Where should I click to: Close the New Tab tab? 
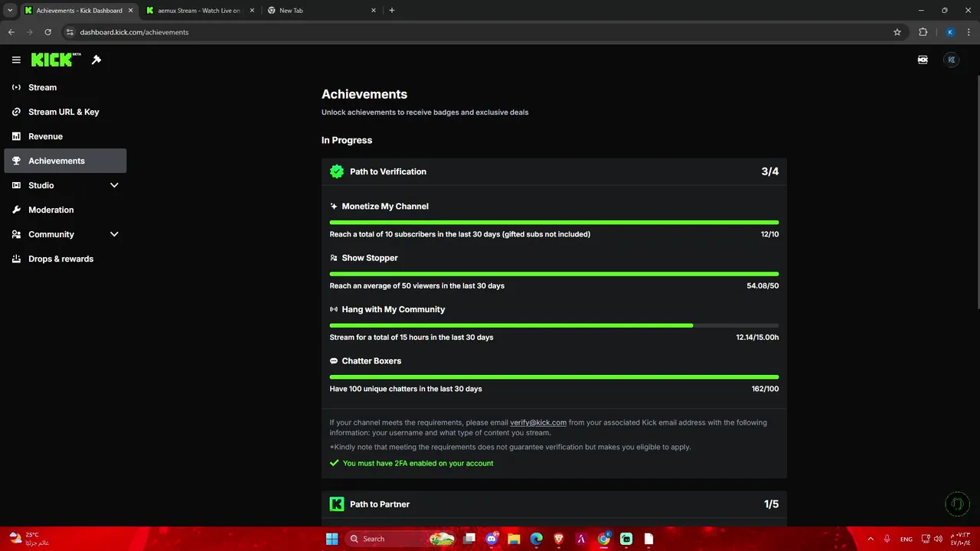[374, 11]
